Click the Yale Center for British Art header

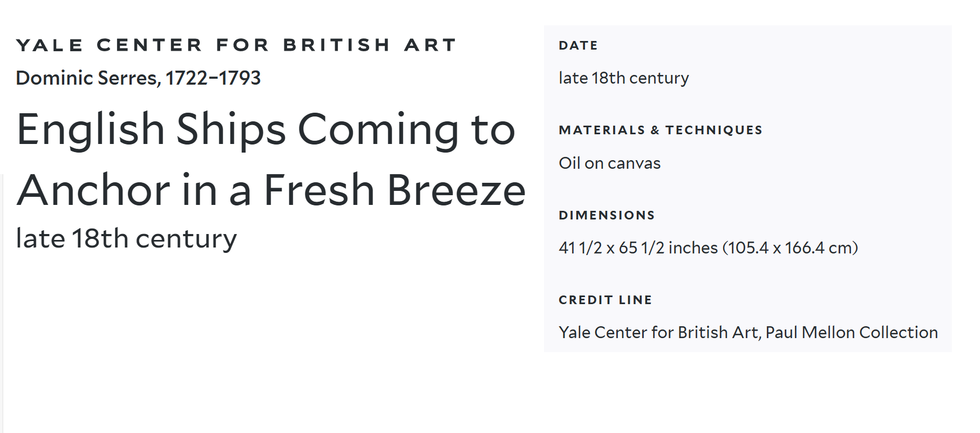coord(236,45)
